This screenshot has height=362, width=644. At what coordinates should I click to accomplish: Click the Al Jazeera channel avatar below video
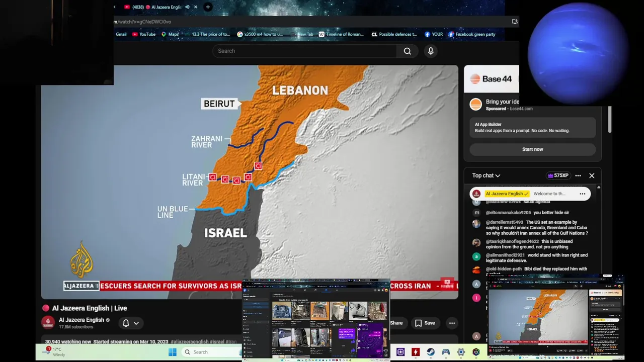point(48,323)
